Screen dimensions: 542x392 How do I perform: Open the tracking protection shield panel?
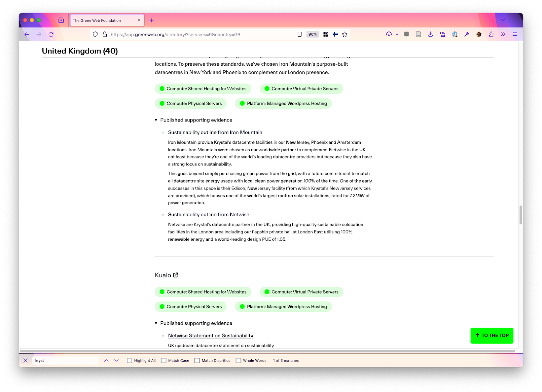tap(96, 35)
